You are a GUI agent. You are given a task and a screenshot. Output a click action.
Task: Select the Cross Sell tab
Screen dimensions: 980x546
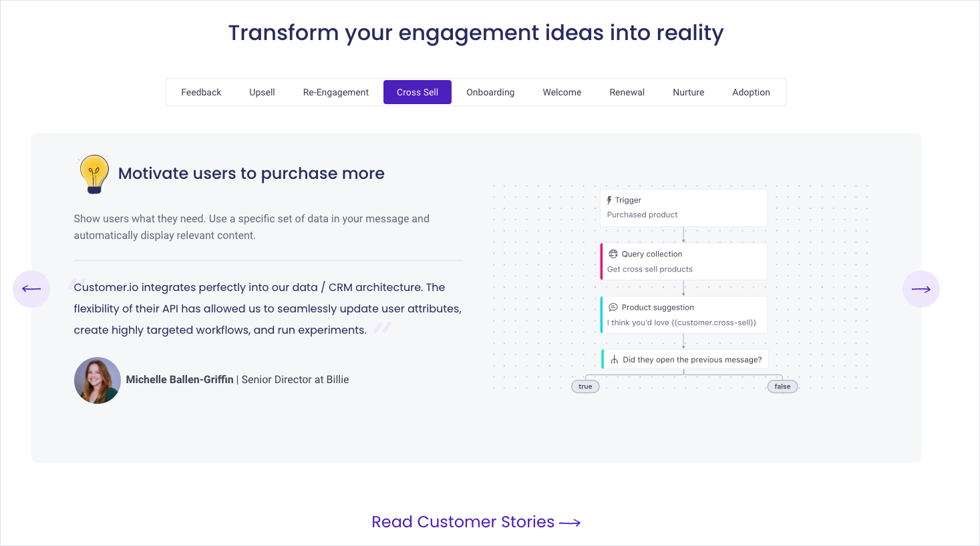pyautogui.click(x=418, y=92)
